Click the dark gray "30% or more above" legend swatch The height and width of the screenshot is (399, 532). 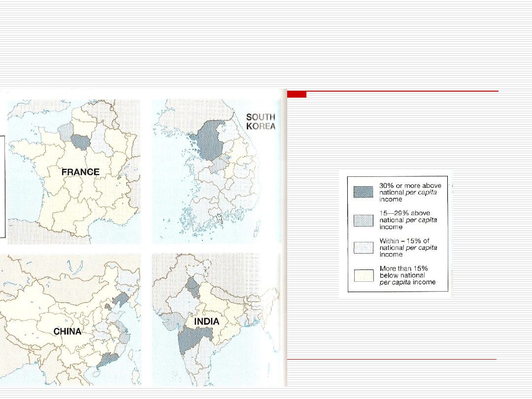pos(364,192)
